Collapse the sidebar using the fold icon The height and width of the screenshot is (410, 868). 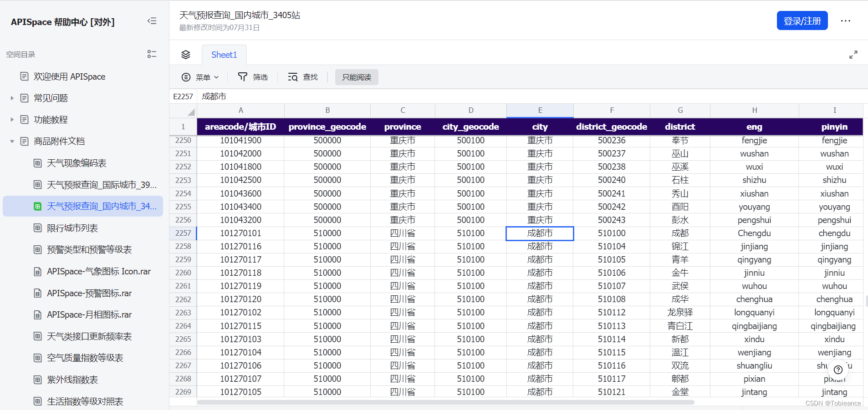[152, 21]
